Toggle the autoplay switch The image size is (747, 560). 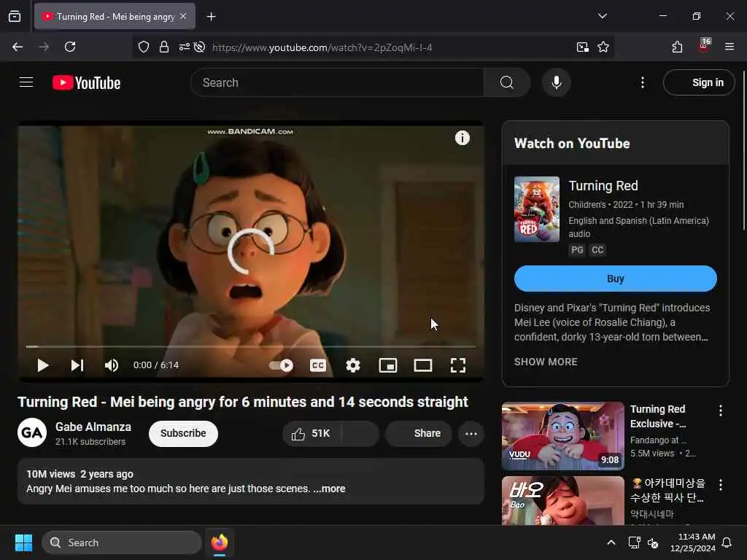[281, 365]
